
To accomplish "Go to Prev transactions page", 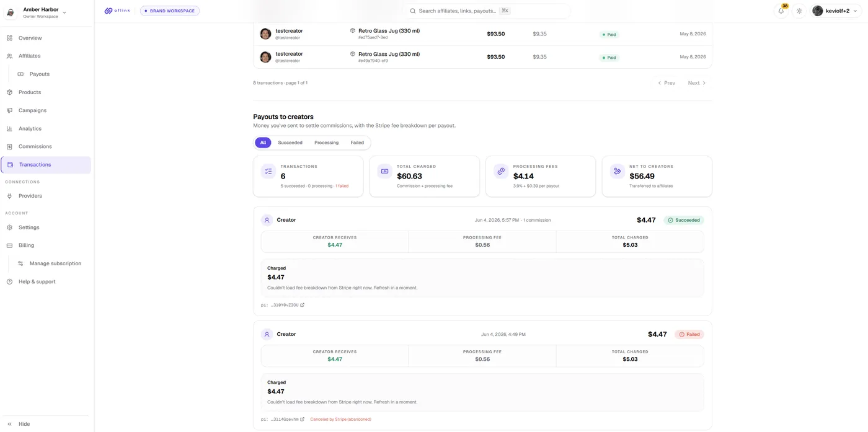I will click(x=666, y=83).
